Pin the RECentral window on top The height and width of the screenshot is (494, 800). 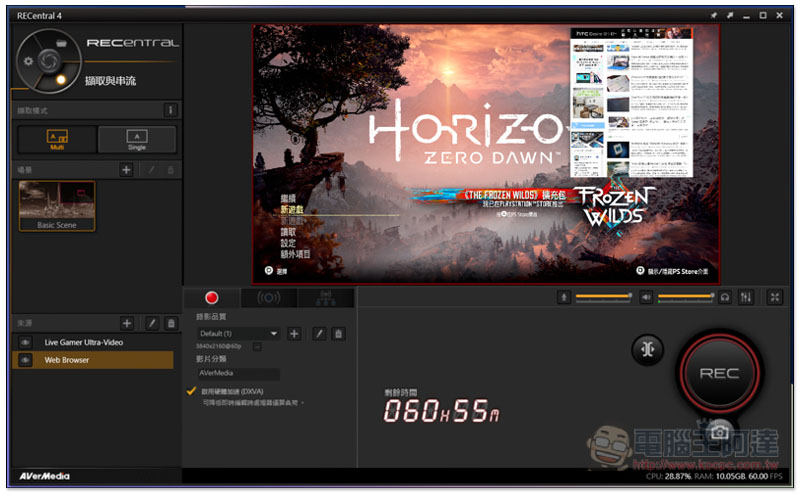713,15
